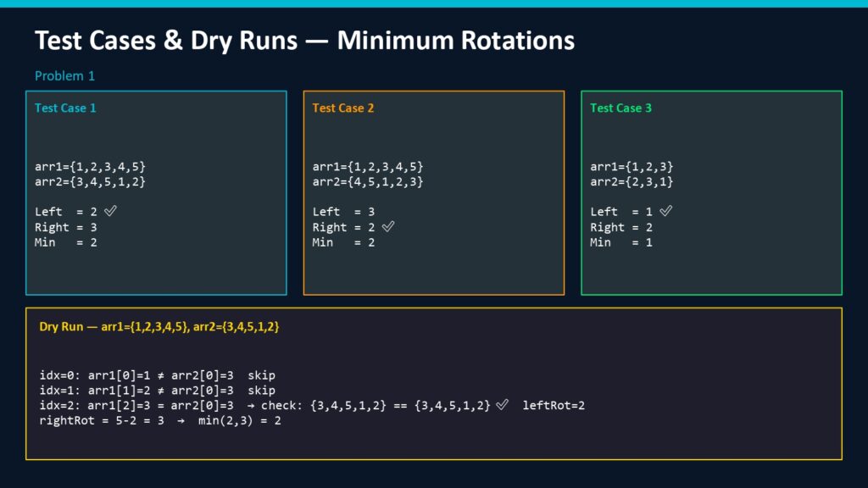868x488 pixels.
Task: Click the 'Problem 1' subtitle label
Action: pyautogui.click(x=64, y=76)
